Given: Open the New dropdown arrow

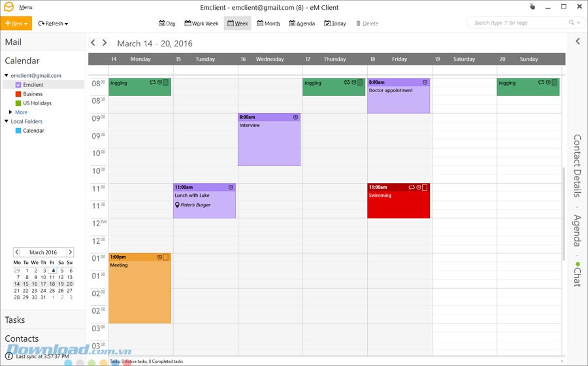Looking at the screenshot, I should [x=27, y=24].
